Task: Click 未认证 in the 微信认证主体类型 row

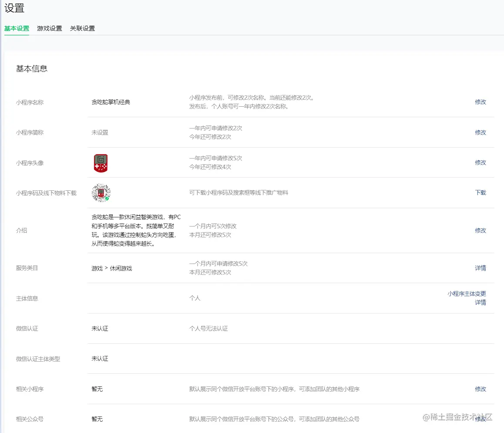Action: [100, 359]
